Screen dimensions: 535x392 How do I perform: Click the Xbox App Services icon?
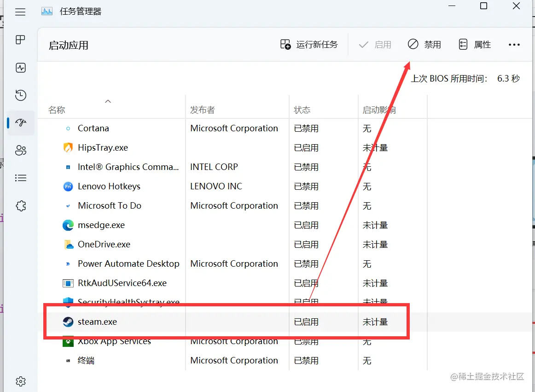pyautogui.click(x=68, y=342)
